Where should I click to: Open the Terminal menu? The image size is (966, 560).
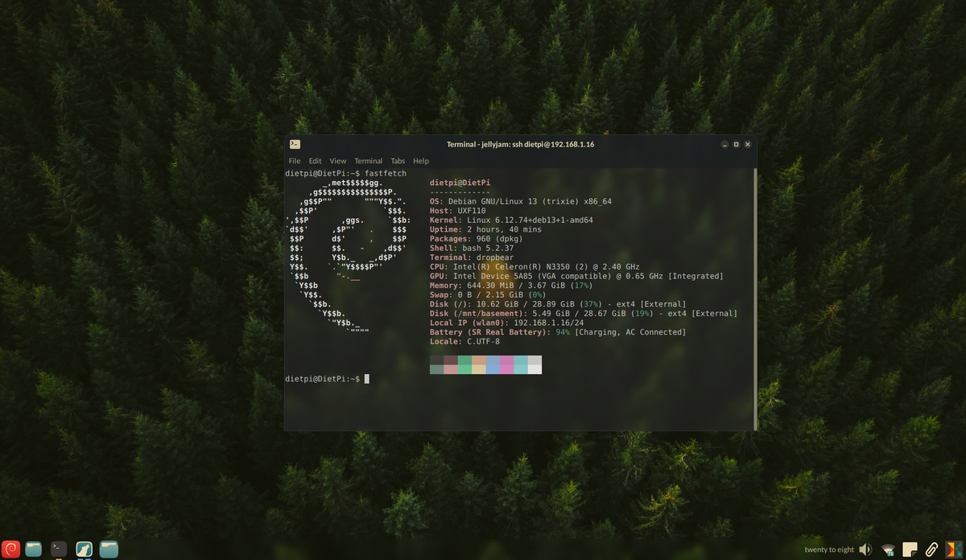click(369, 161)
